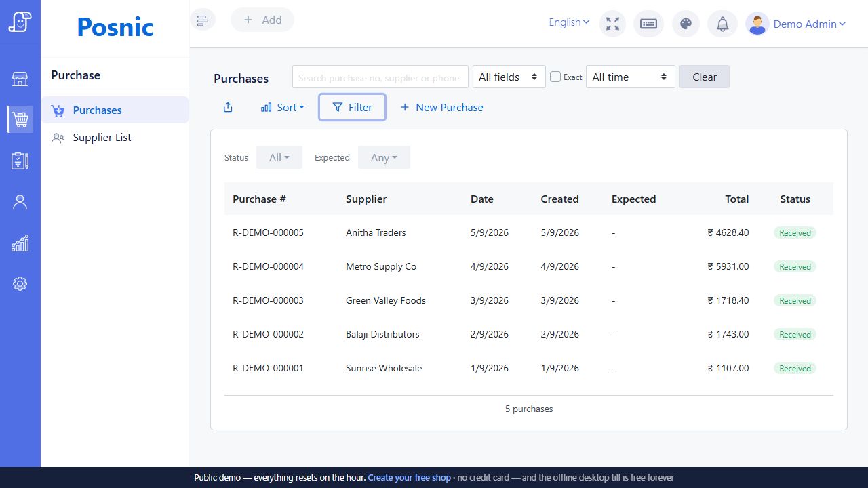Click the Clear button
This screenshot has height=488, width=868.
click(705, 77)
